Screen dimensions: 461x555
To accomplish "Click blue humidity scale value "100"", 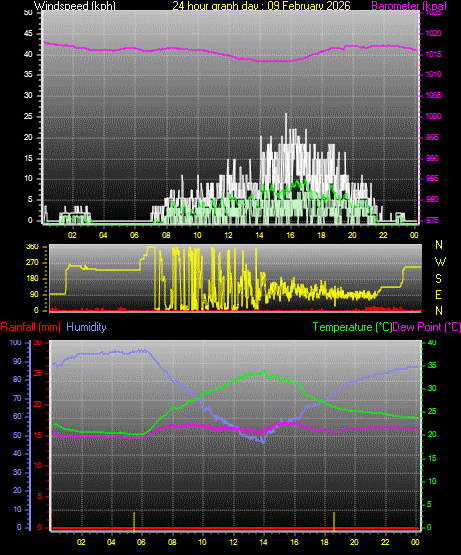I will coord(16,343).
